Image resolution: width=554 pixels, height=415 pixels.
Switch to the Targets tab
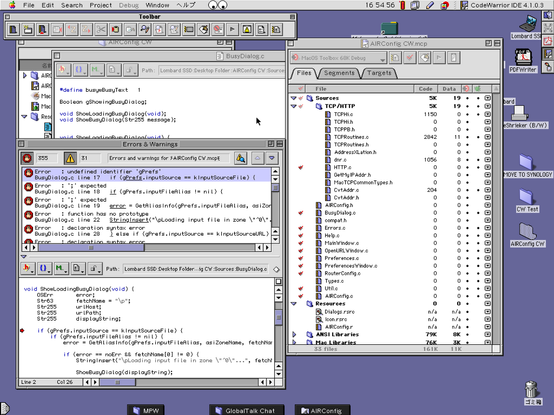(379, 73)
